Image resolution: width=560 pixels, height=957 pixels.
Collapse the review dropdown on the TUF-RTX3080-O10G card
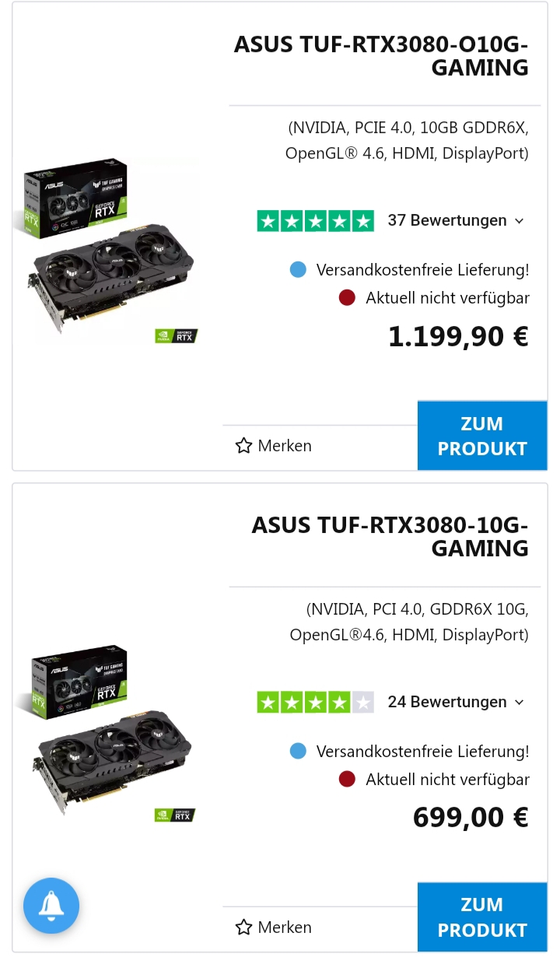519,221
